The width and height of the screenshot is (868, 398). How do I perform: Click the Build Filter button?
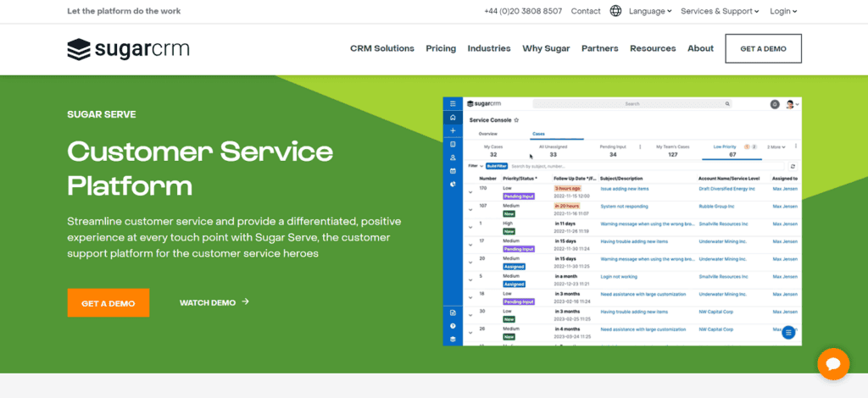pos(497,166)
